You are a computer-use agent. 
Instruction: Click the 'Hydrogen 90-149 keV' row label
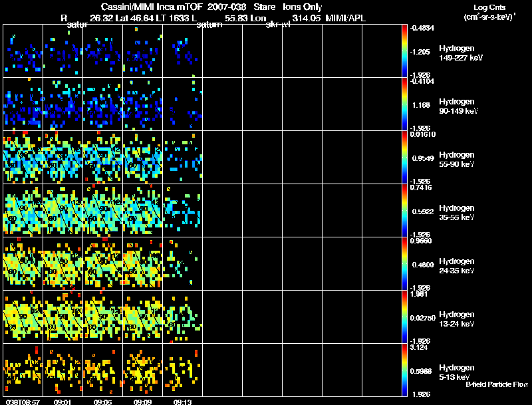click(458, 106)
